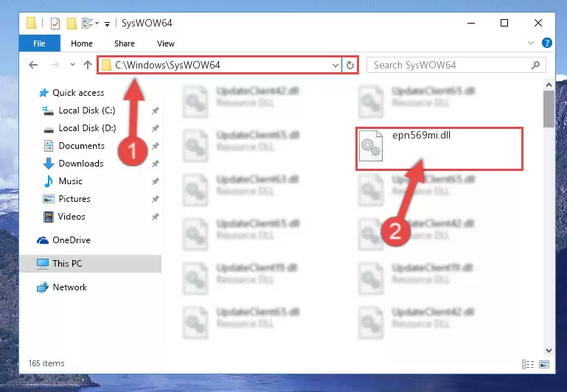The height and width of the screenshot is (392, 567).
Task: Open Downloads in the sidebar
Action: 81,164
